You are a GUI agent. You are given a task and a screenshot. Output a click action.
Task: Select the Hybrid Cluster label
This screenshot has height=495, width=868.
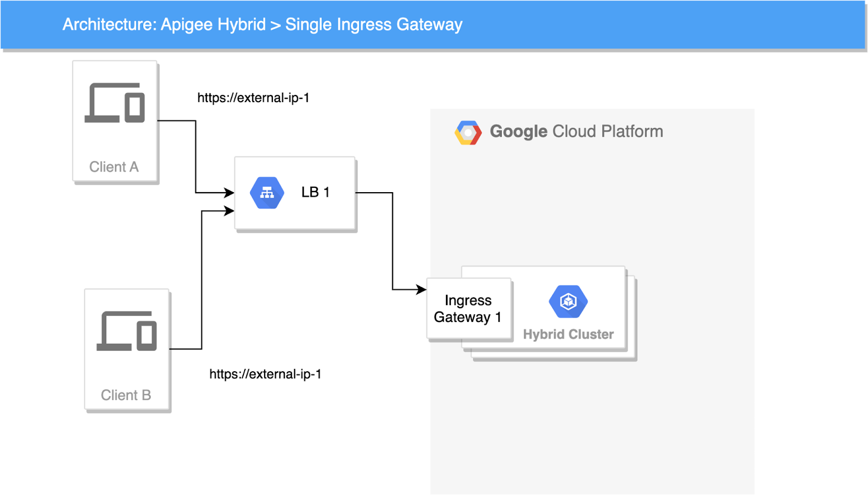point(568,334)
